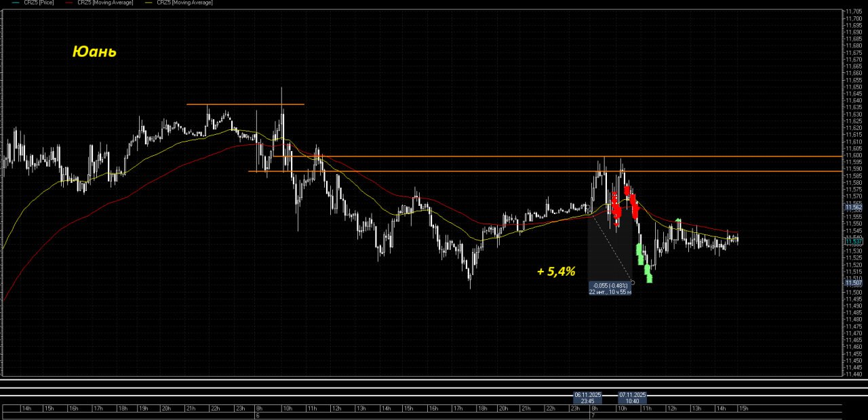Click the 07.11.2025 10:40 date marker
Image resolution: width=868 pixels, height=420 pixels.
[x=633, y=398]
